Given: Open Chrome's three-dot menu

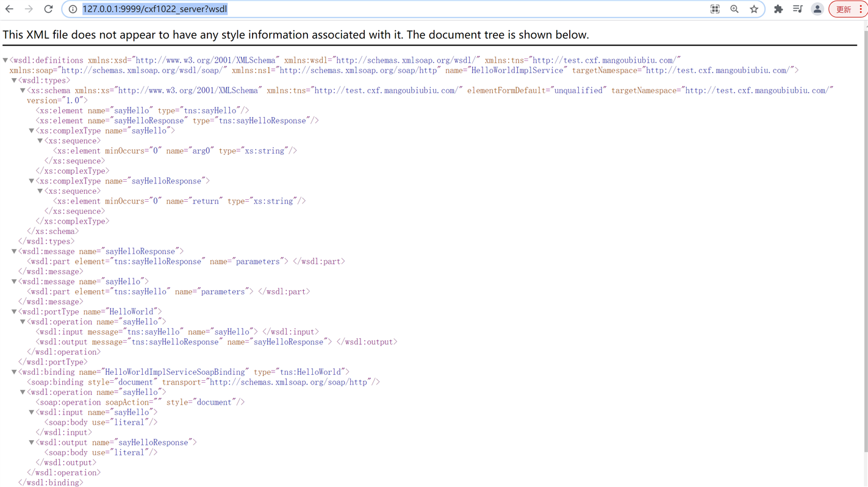Looking at the screenshot, I should tap(861, 9).
